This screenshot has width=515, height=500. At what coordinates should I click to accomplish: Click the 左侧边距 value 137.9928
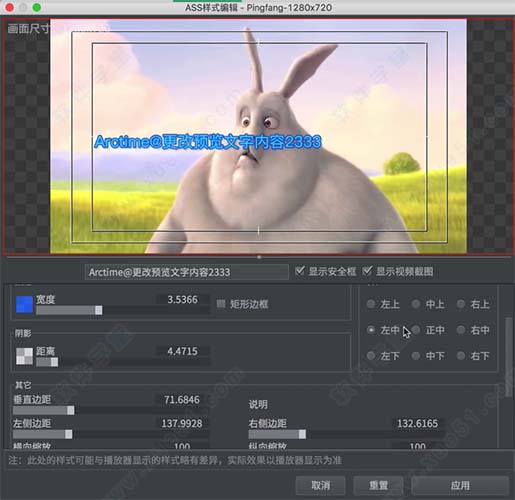click(182, 423)
